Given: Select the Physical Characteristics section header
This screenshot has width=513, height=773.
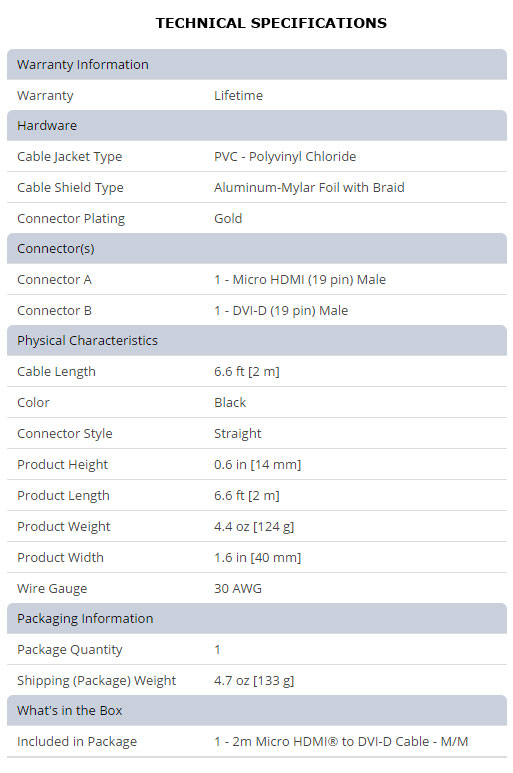Looking at the screenshot, I should click(x=257, y=340).
